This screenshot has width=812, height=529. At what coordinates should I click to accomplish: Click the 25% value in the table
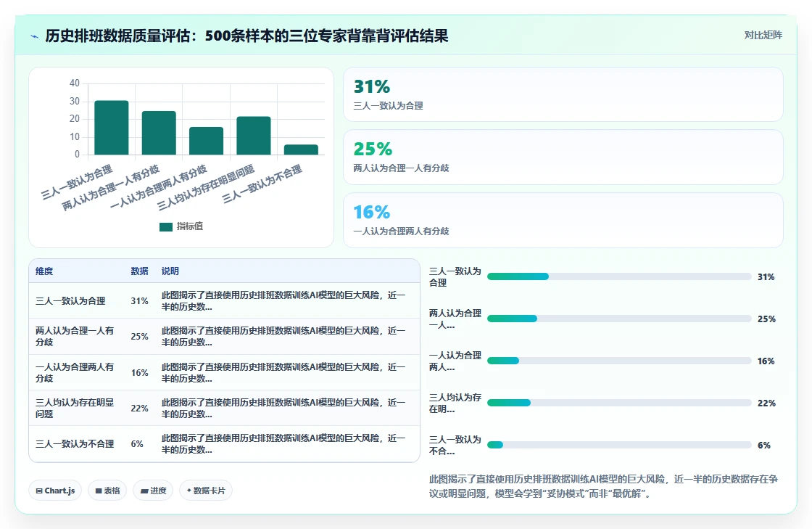139,336
